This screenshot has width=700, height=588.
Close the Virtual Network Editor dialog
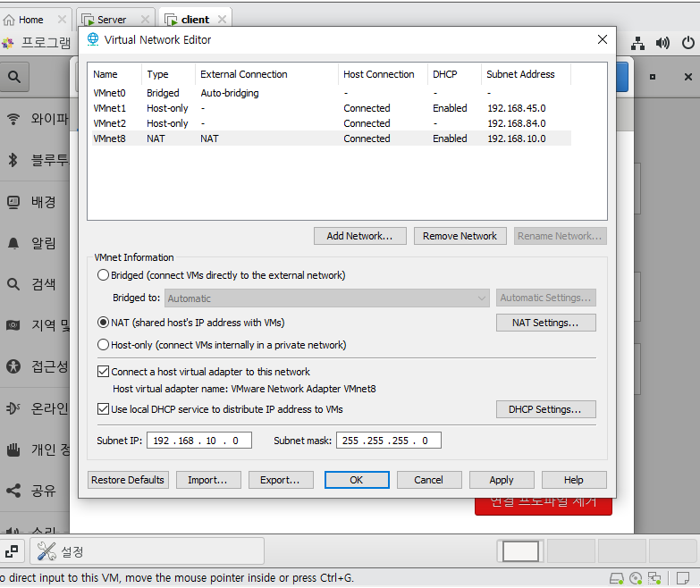[603, 39]
